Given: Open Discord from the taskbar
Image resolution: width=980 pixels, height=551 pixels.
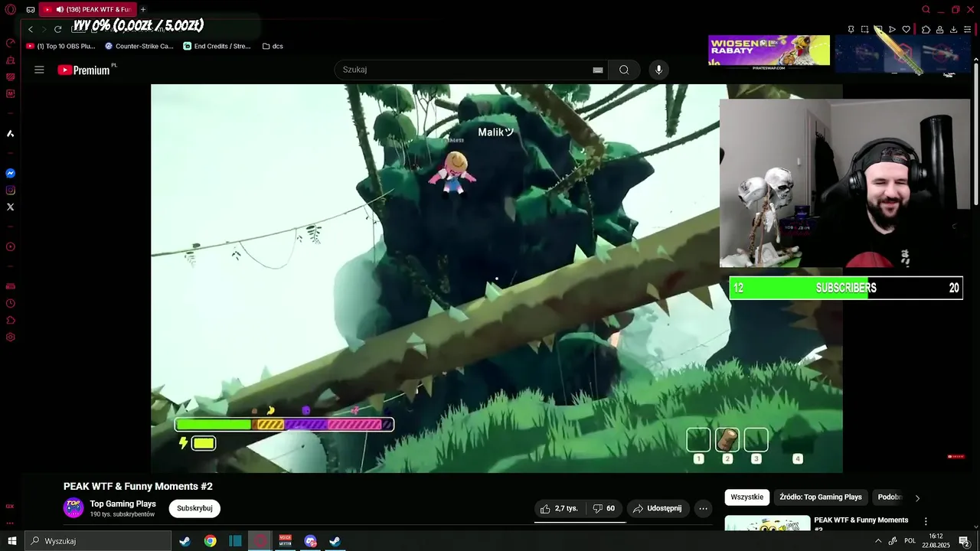Looking at the screenshot, I should click(x=310, y=541).
